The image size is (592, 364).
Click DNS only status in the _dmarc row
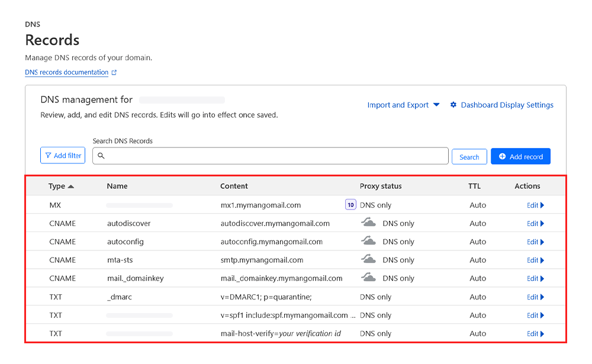[x=376, y=297]
